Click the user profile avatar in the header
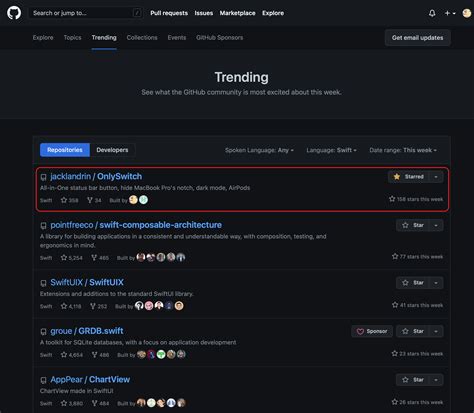 [x=467, y=13]
